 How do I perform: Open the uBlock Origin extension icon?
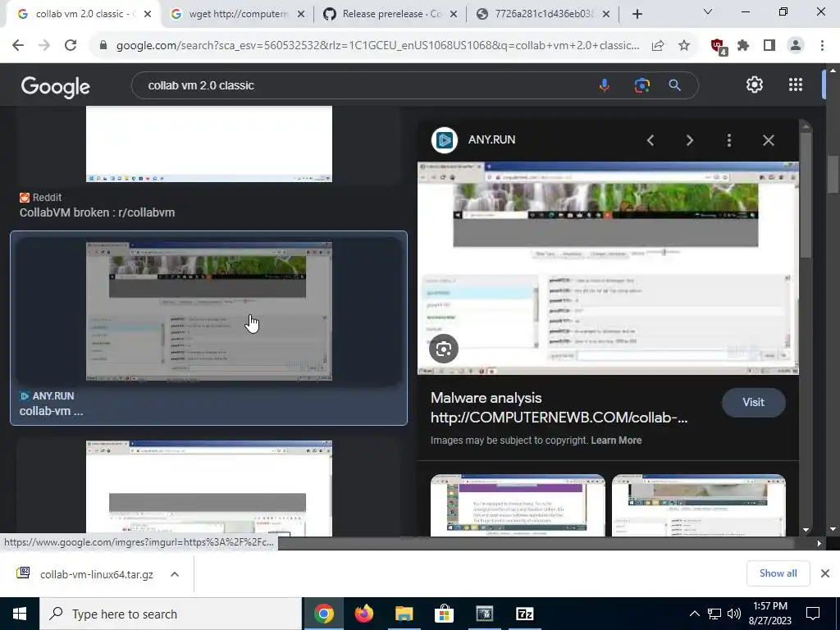point(718,46)
